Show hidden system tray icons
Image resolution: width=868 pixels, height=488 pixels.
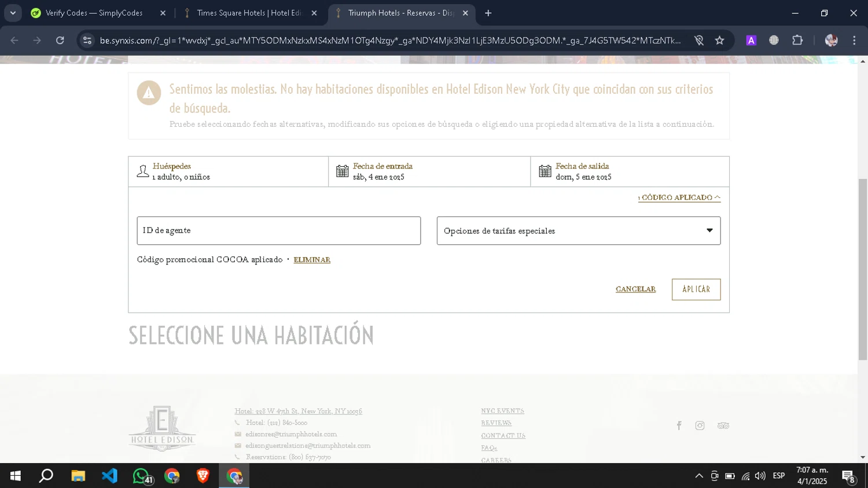(699, 476)
